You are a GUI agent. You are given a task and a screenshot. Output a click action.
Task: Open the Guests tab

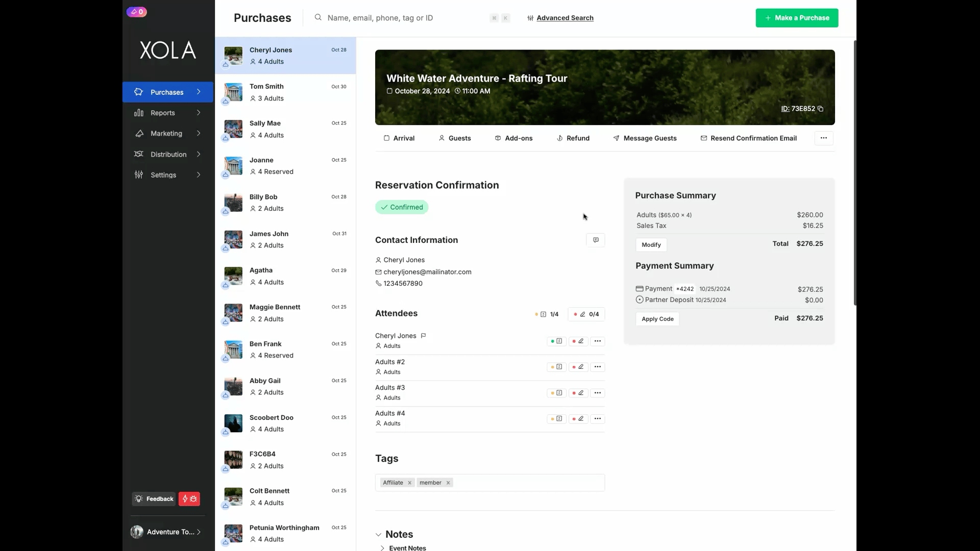click(455, 138)
